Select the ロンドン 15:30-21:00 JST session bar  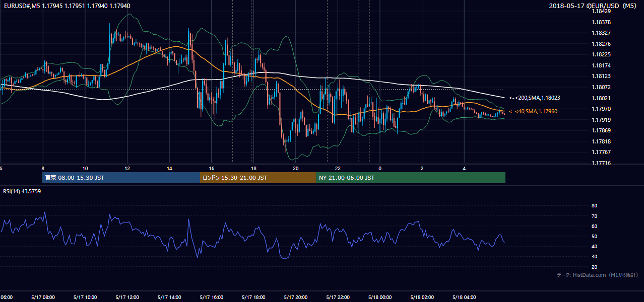click(258, 178)
